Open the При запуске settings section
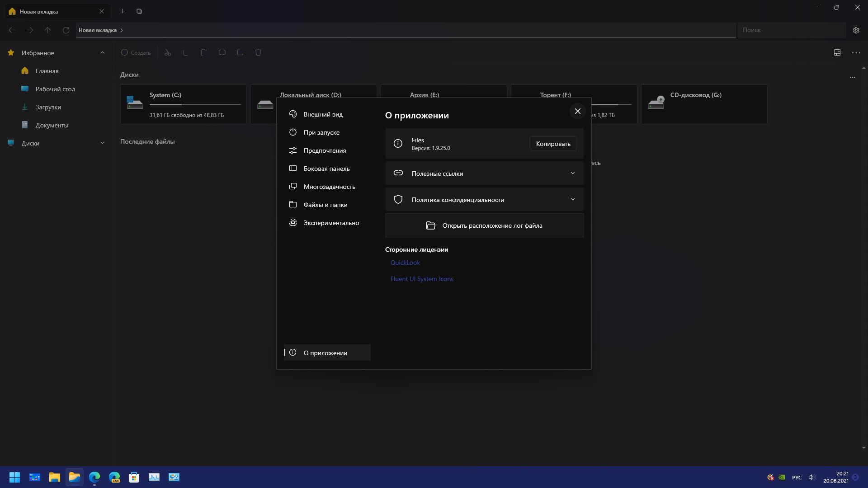Viewport: 868px width, 488px height. (321, 132)
